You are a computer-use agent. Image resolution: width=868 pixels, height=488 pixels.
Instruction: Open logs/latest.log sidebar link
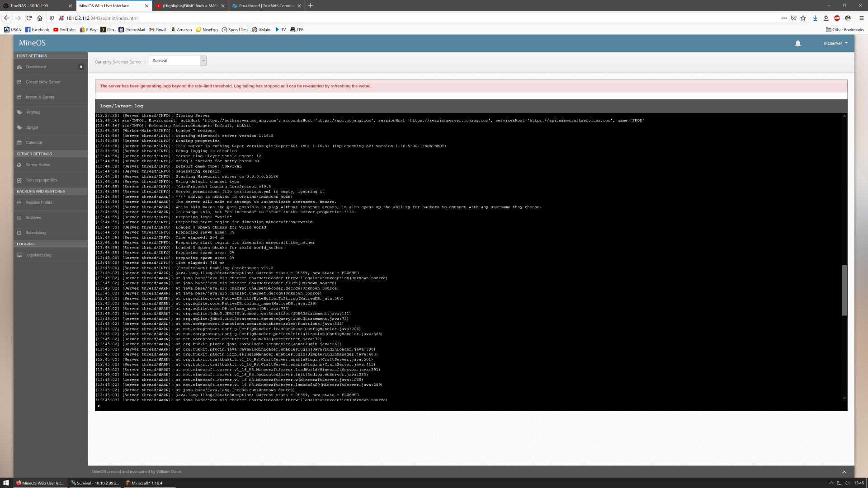pyautogui.click(x=38, y=255)
